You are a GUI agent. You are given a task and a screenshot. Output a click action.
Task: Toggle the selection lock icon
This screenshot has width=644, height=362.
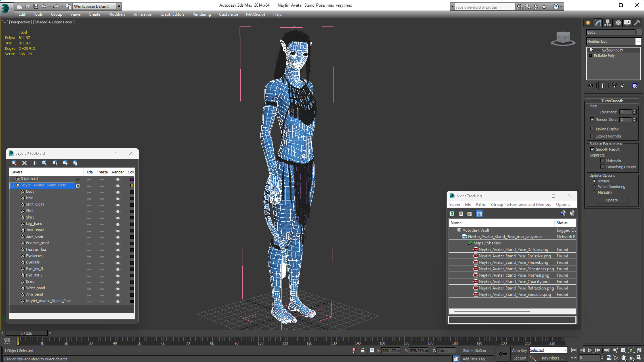[363, 350]
